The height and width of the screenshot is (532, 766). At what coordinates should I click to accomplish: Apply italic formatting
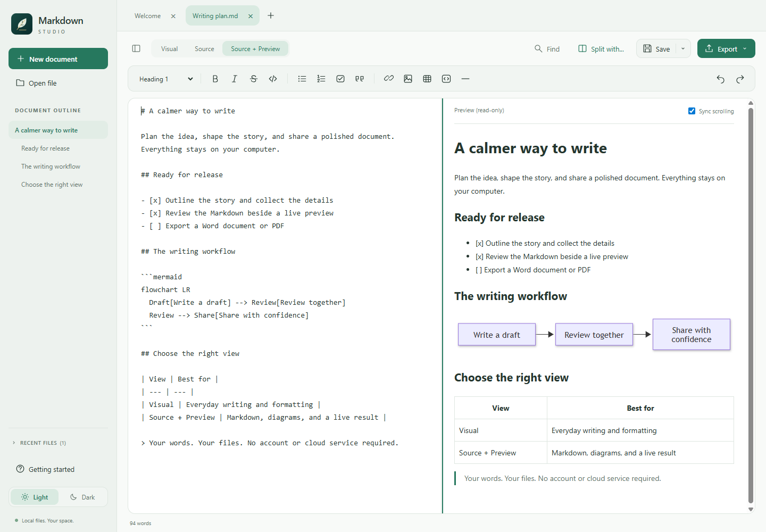click(234, 79)
